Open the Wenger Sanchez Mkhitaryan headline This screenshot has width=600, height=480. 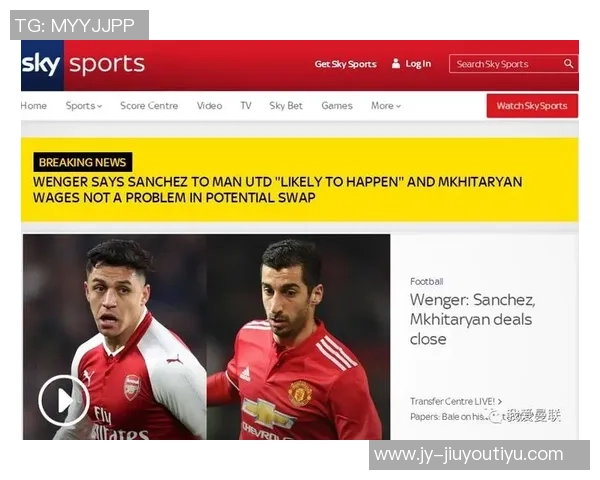pyautogui.click(x=473, y=319)
